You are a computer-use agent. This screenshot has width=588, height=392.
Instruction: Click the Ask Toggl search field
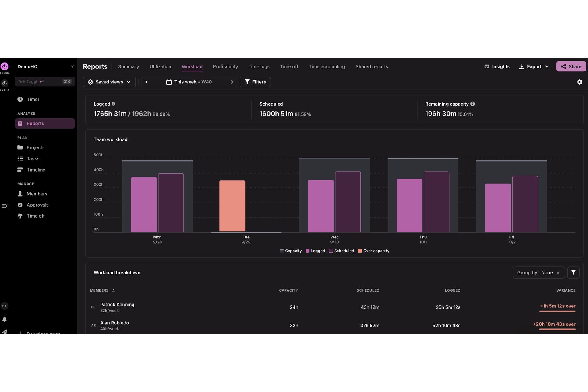tap(45, 81)
